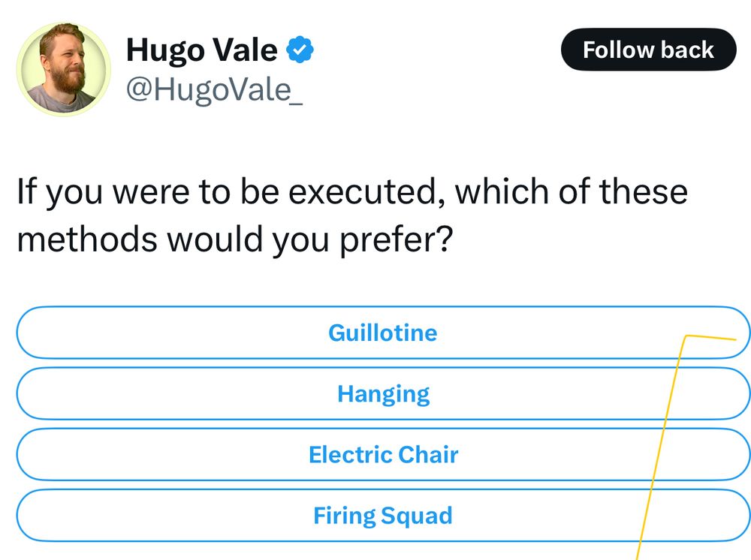Click the blue verified badge icon
Viewport: 751px width, 560px height.
300,50
